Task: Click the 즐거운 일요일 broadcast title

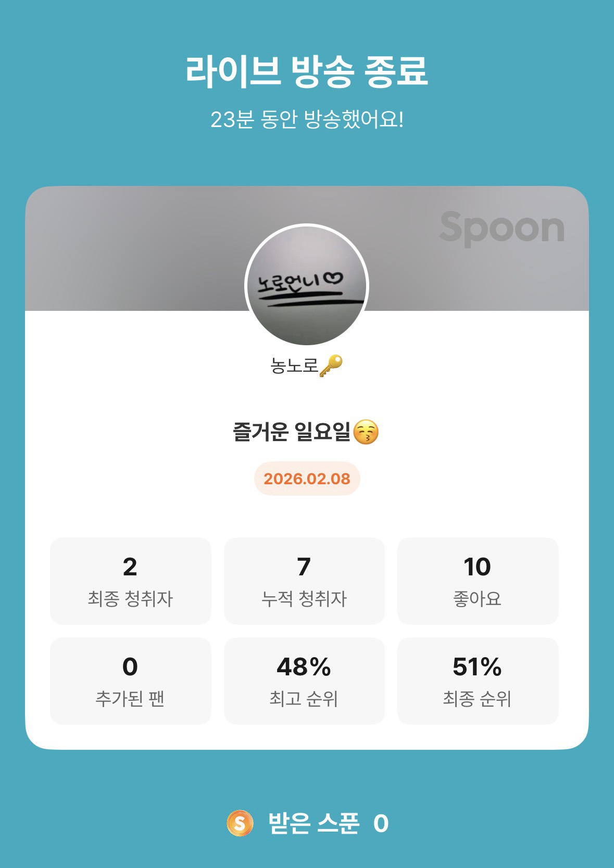Action: (x=292, y=432)
